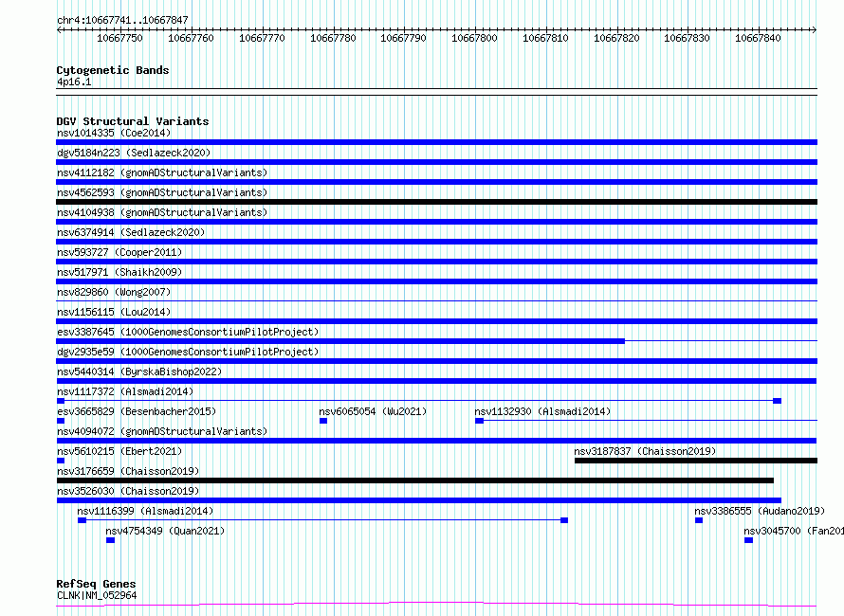844x616 pixels.
Task: Select variant nsv1117372 (Alsmadi2014)
Action: click(x=125, y=391)
